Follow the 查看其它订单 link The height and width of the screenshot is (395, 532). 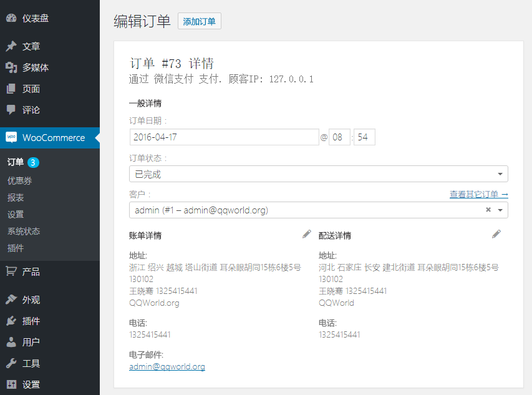click(479, 194)
